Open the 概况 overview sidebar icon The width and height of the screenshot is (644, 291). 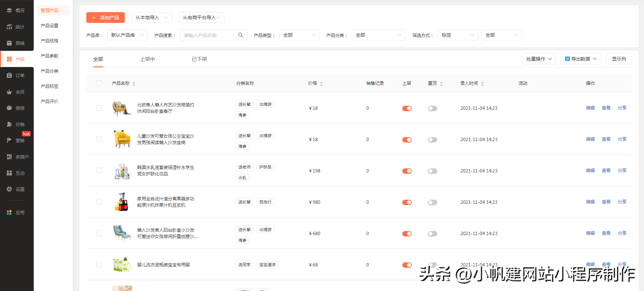pos(9,10)
